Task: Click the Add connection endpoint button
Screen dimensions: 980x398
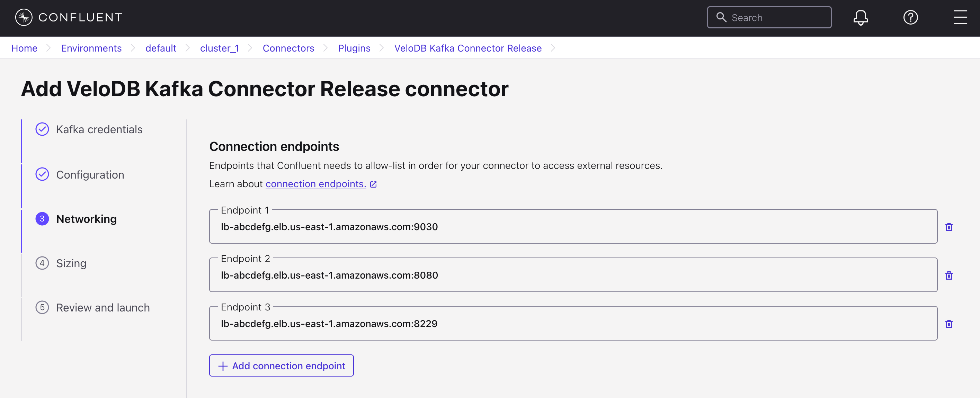Action: (x=281, y=365)
